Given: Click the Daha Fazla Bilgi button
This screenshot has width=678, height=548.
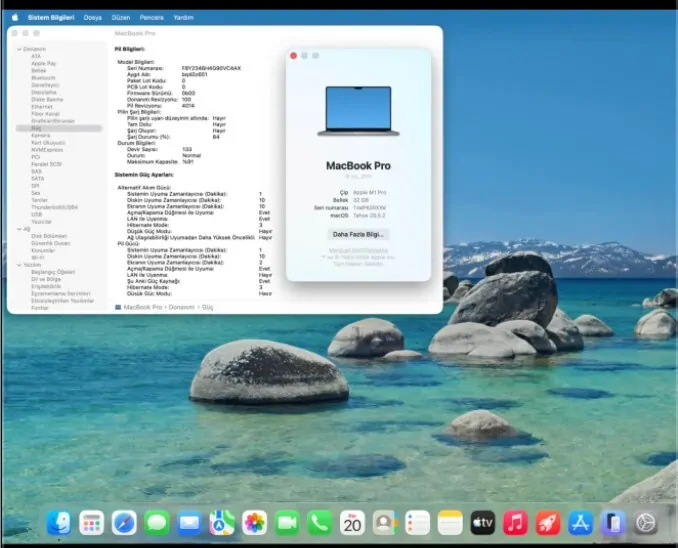Looking at the screenshot, I should pos(358,234).
